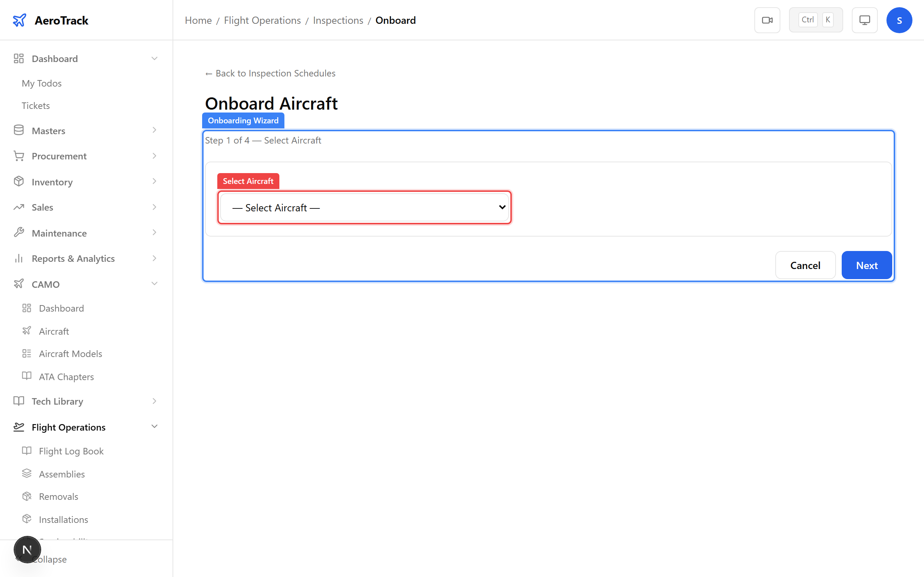
Task: Go to Flight Operations via breadcrumb
Action: click(262, 20)
